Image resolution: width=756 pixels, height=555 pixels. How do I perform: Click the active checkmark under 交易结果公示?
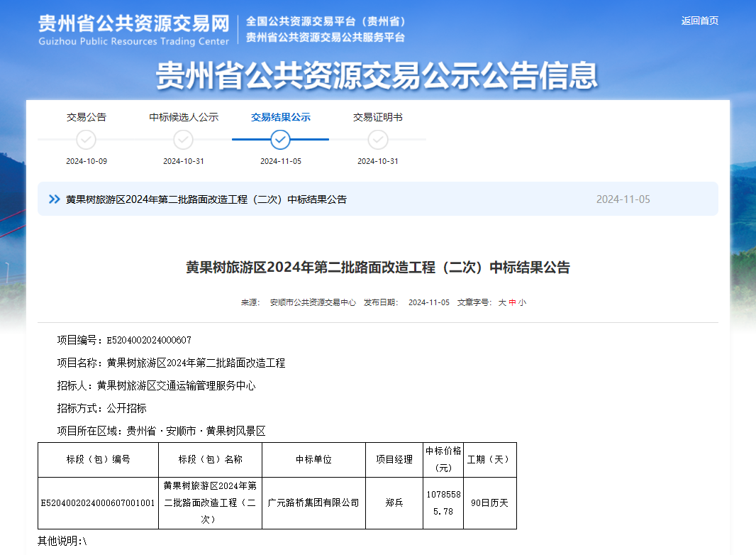click(281, 140)
